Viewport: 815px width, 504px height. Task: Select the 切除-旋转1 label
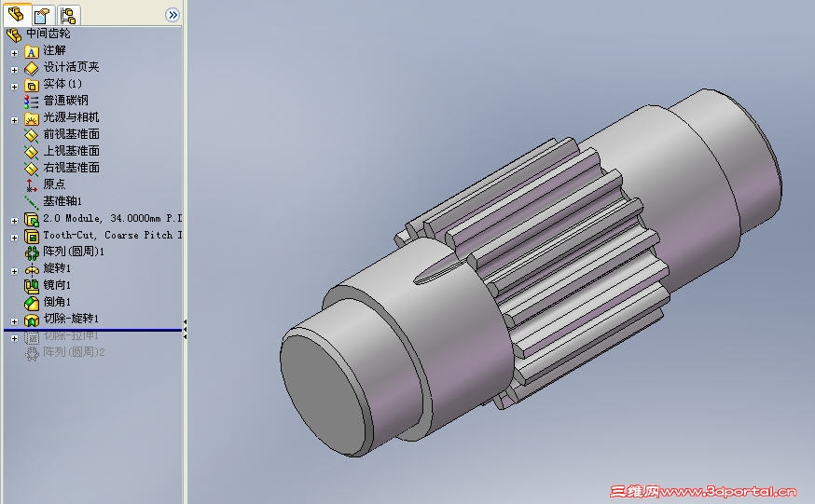(71, 319)
